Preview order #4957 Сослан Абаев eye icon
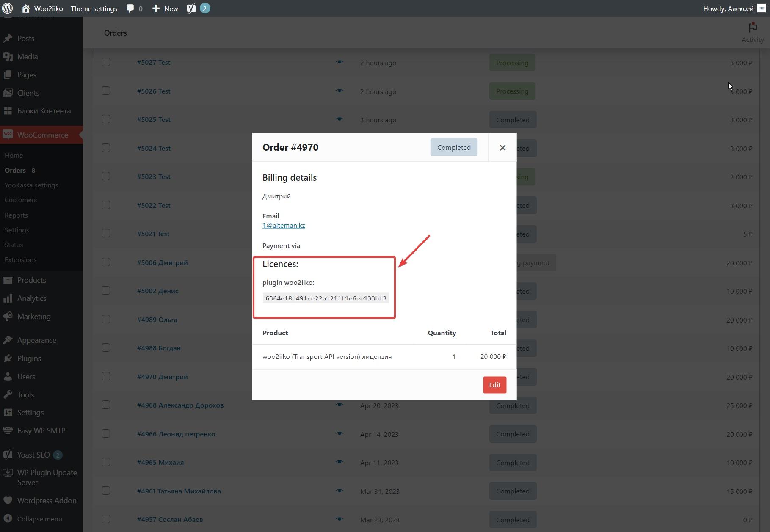Screen dimensions: 770x532 pos(339,519)
